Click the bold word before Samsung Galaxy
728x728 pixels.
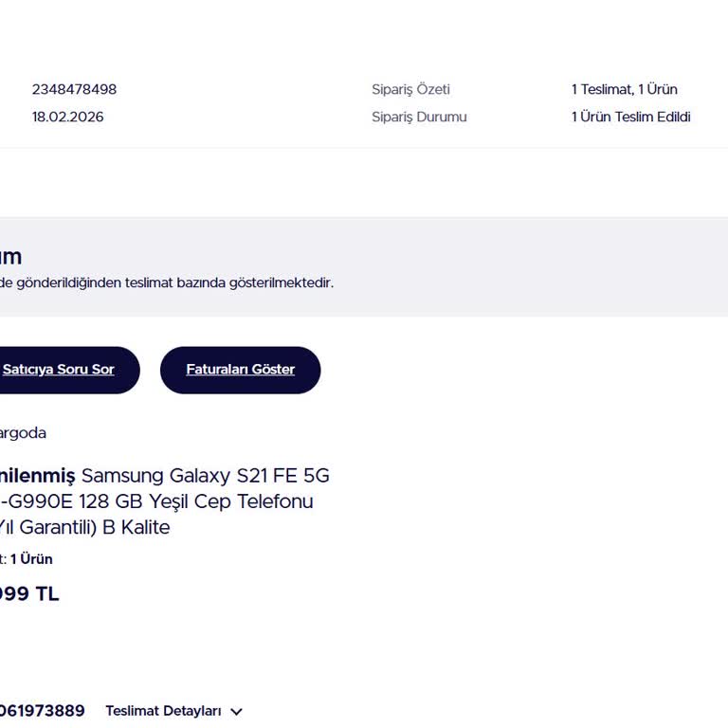37,475
